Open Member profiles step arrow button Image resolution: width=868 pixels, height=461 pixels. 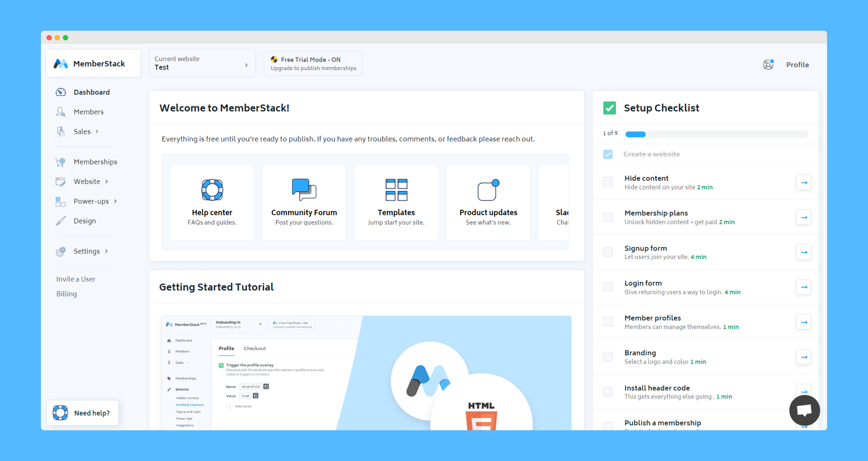(x=804, y=322)
